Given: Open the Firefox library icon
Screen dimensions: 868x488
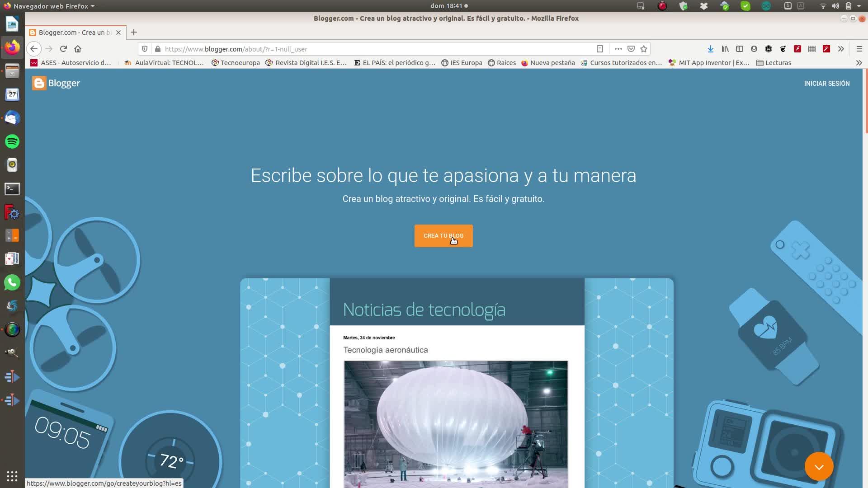Looking at the screenshot, I should pyautogui.click(x=725, y=49).
